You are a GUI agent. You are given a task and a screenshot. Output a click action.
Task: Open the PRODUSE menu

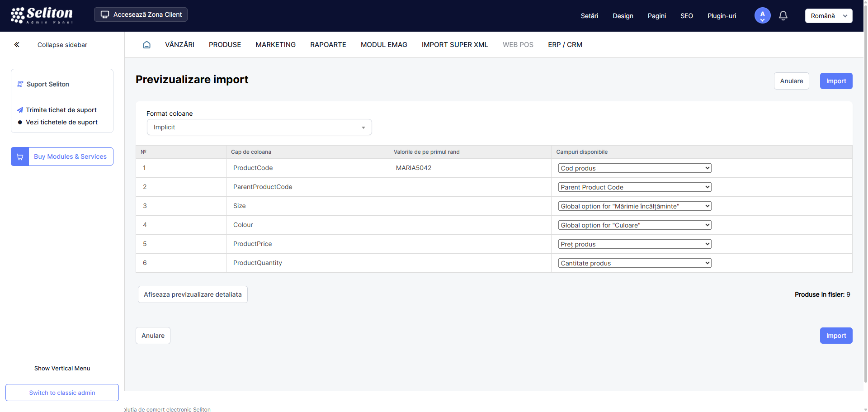(x=225, y=45)
